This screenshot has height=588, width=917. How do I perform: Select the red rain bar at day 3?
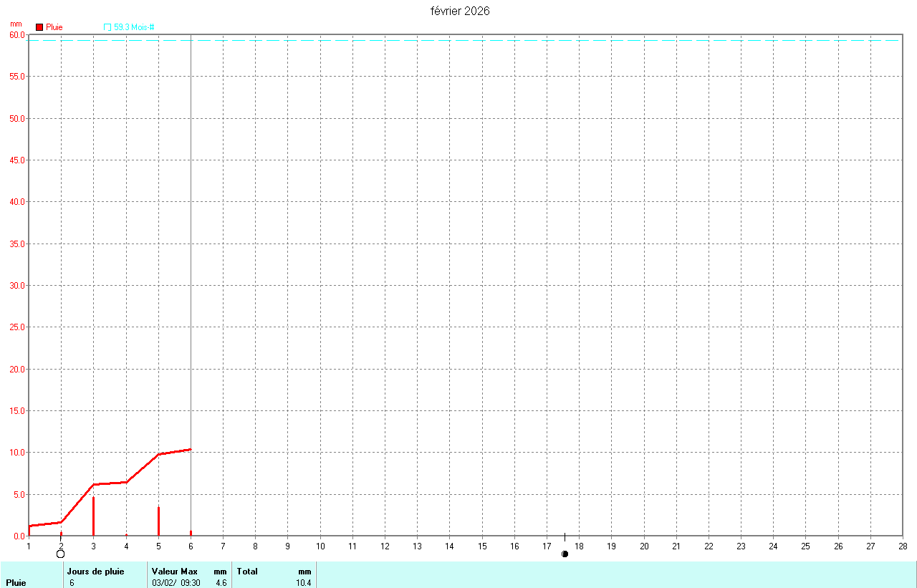93,517
